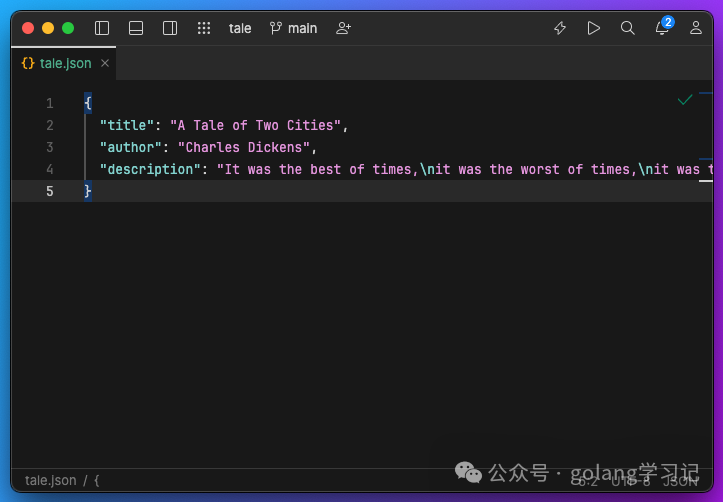Screen dimensions: 723x502
Task: Click the JSON file type in status bar
Action: (680, 482)
